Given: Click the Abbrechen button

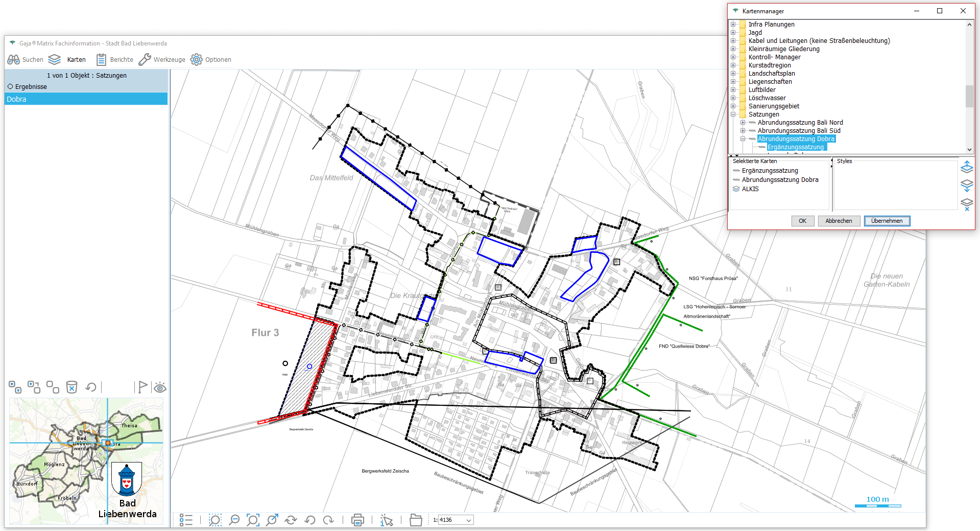Looking at the screenshot, I should point(839,221).
